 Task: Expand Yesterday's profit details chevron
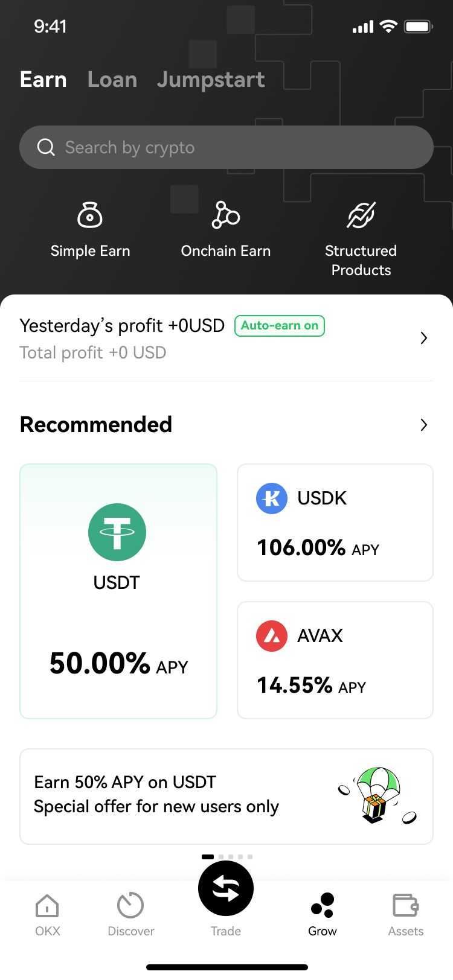point(424,338)
